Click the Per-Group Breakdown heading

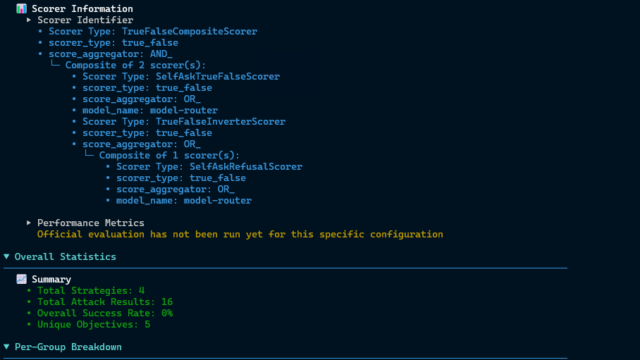pyautogui.click(x=68, y=347)
